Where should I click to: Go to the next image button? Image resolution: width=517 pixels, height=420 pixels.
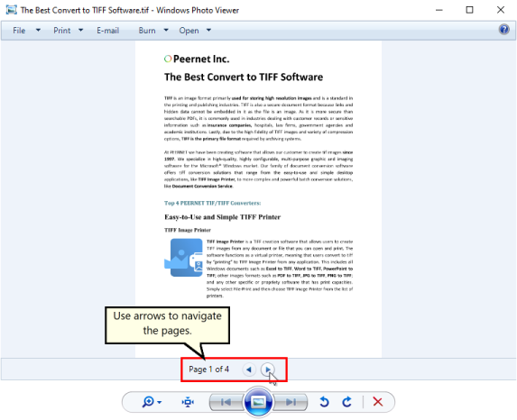click(291, 402)
